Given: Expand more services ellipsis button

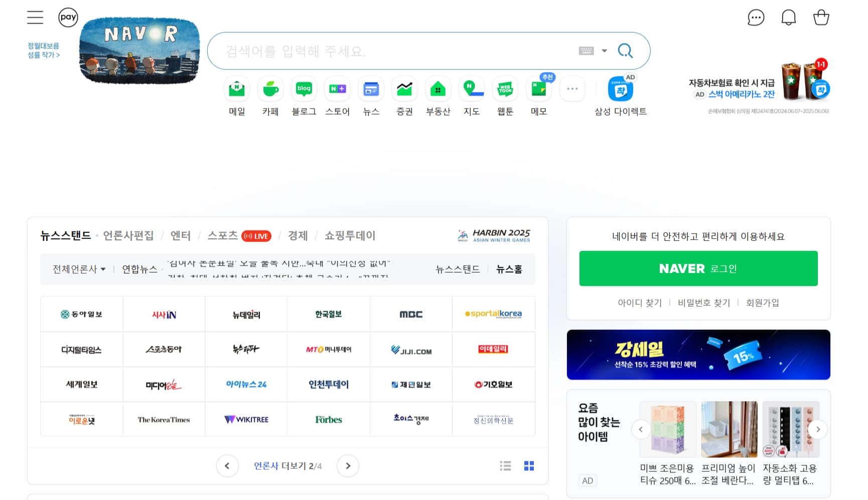Looking at the screenshot, I should pyautogui.click(x=572, y=89).
